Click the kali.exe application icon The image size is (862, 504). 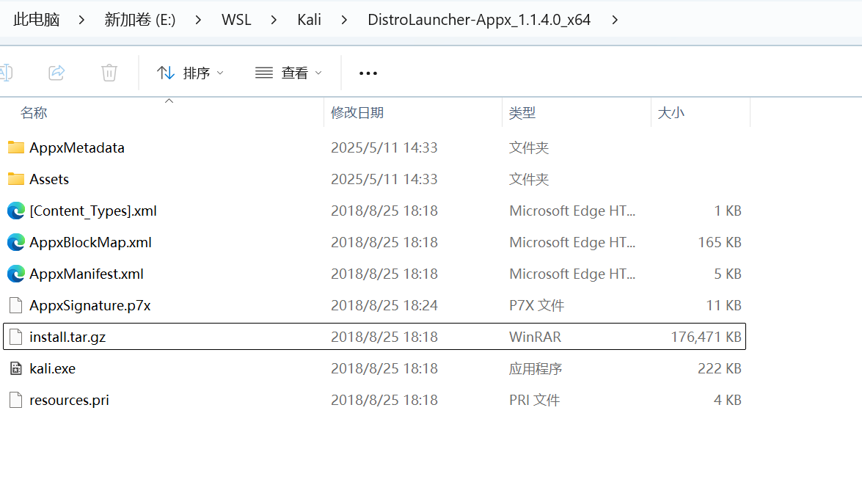(x=16, y=368)
